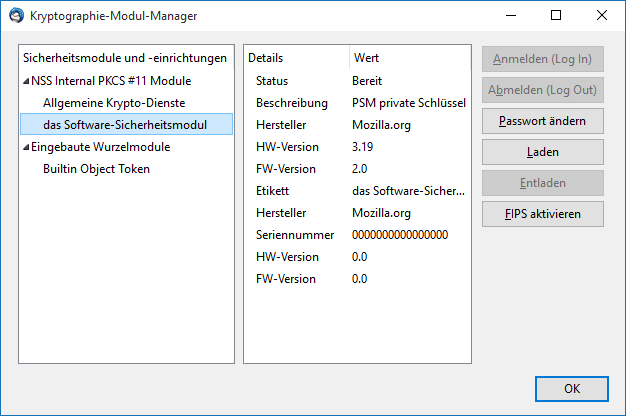Click Sicherheitsmodule und -einrichtungen header
This screenshot has width=626, height=416.
(x=126, y=58)
